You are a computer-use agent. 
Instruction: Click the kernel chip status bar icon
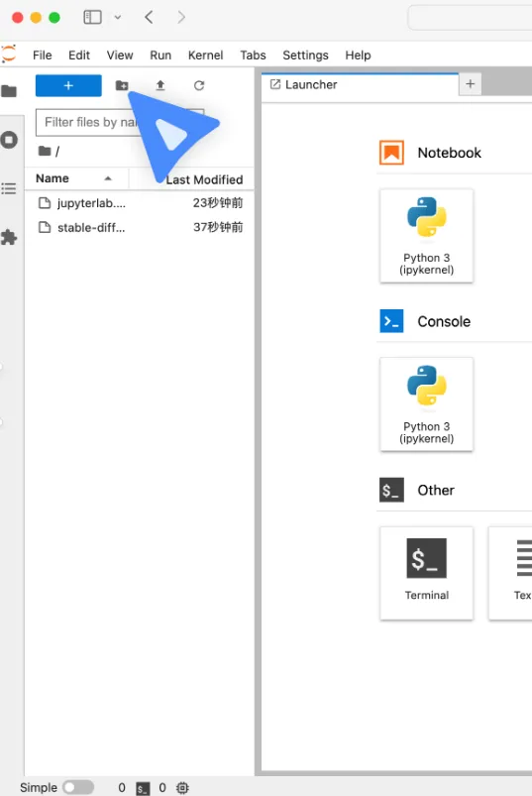(182, 788)
